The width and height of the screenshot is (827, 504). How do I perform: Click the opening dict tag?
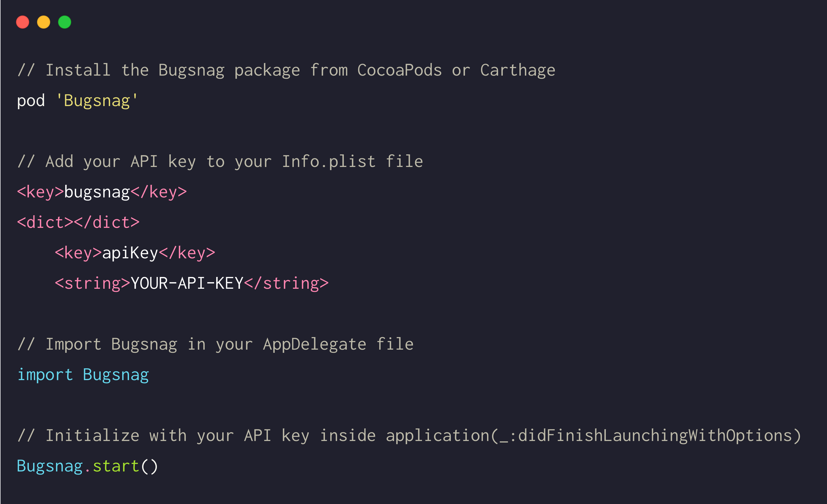45,222
